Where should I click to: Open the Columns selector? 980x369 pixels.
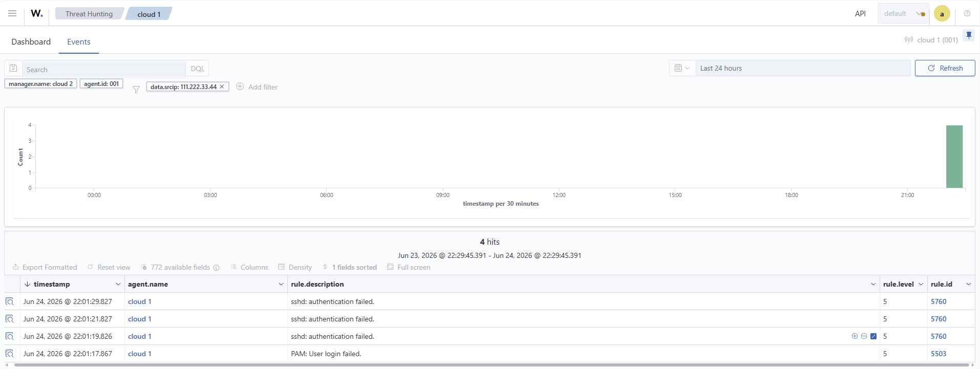click(x=249, y=267)
